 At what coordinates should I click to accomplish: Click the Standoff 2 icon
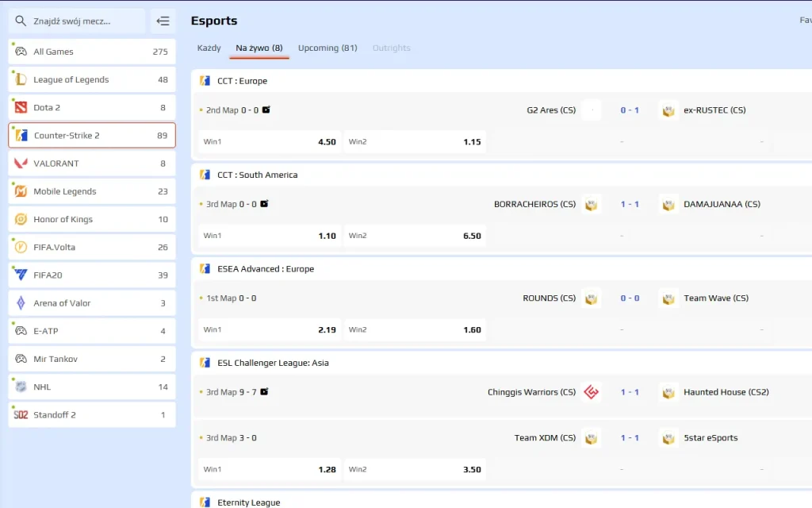point(21,414)
